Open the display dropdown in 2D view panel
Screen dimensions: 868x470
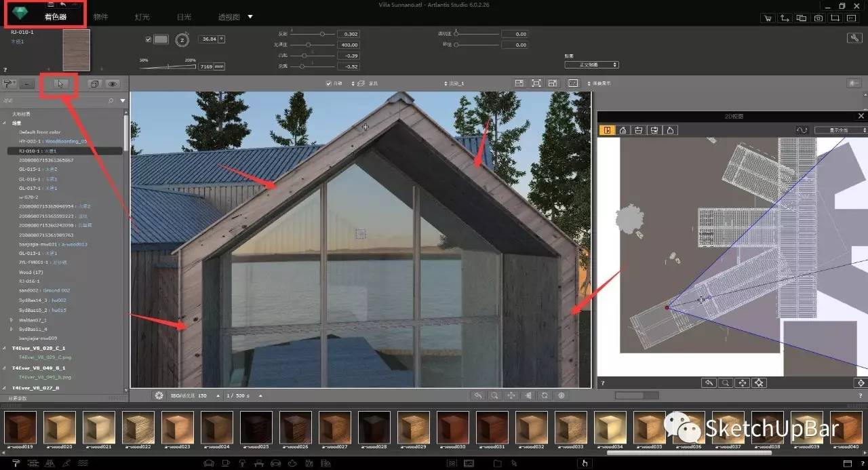pyautogui.click(x=840, y=130)
